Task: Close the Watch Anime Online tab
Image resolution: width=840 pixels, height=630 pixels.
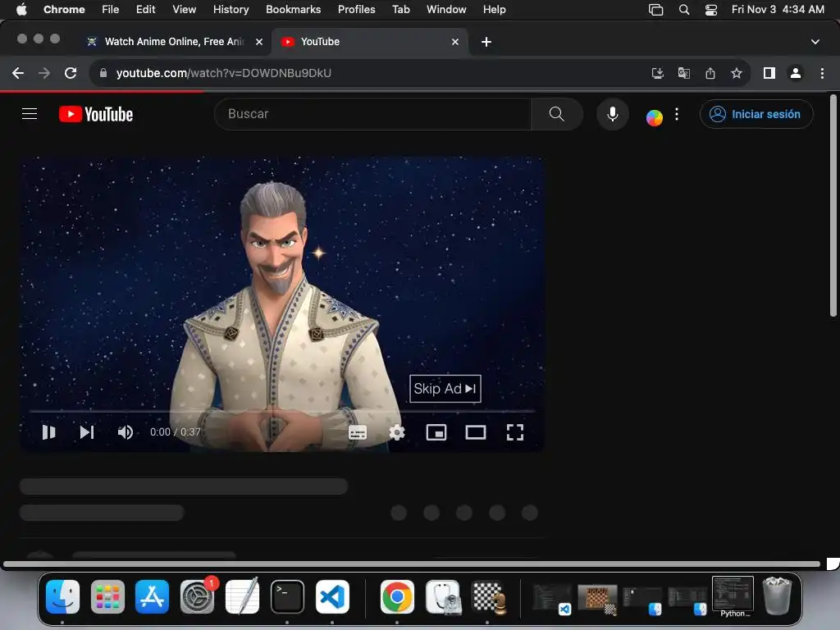Action: pos(258,42)
